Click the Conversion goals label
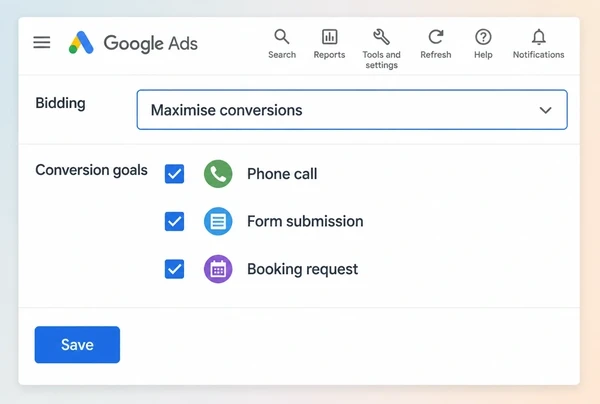600x404 pixels. [x=91, y=170]
